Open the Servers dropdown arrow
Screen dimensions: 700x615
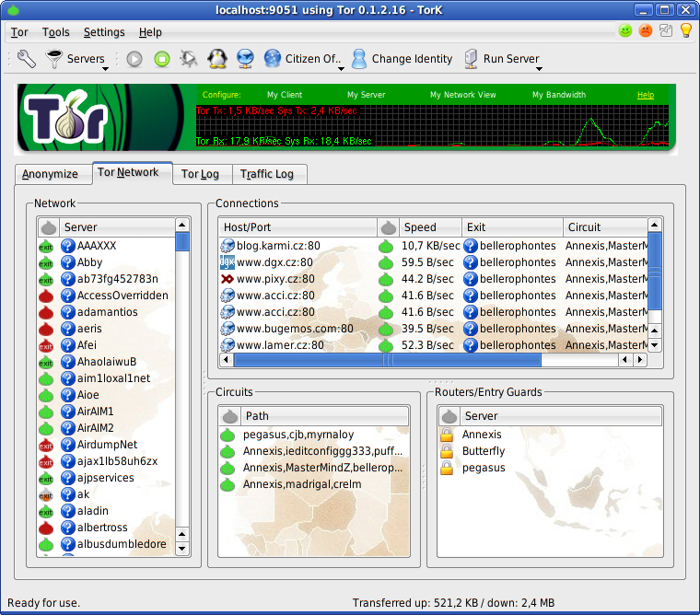click(105, 69)
